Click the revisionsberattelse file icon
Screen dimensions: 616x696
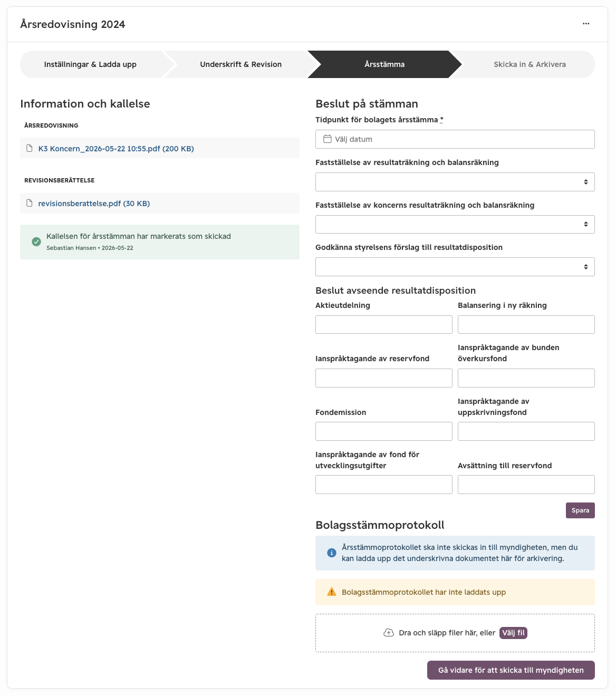click(30, 203)
